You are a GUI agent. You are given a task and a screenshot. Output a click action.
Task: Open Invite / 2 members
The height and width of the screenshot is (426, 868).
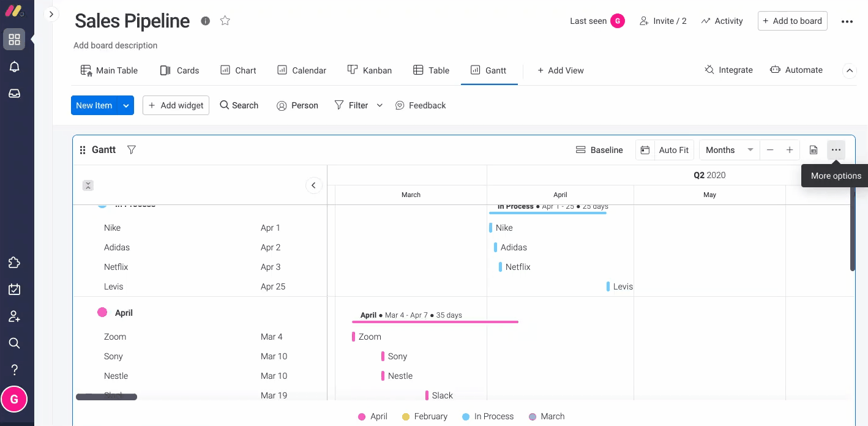(663, 21)
